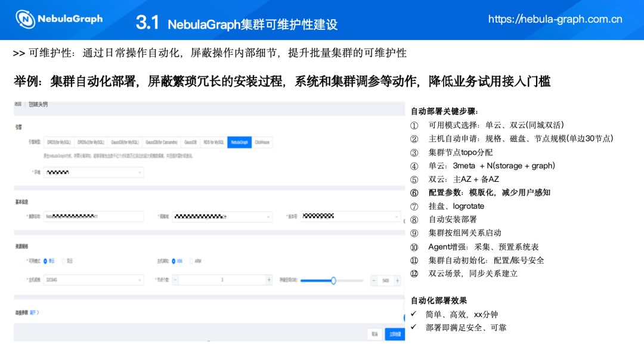
Task: Click the heading '自动部署关键步骤'
Action: click(444, 111)
